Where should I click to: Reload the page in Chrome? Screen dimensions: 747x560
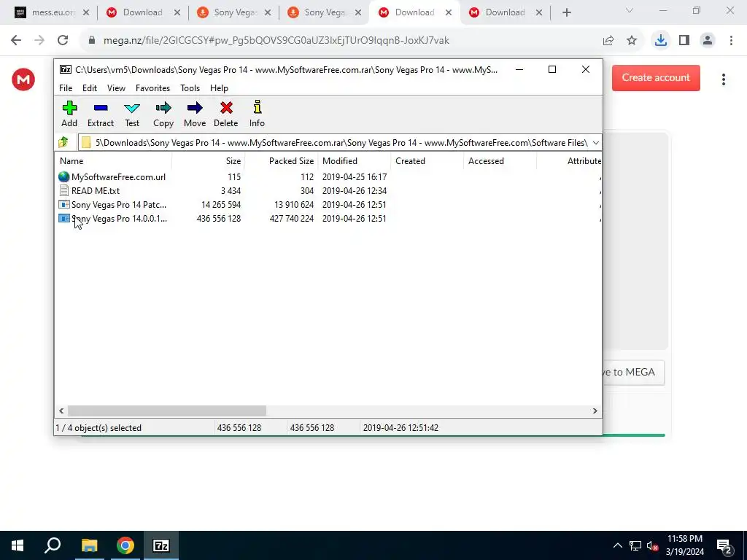[x=63, y=41]
